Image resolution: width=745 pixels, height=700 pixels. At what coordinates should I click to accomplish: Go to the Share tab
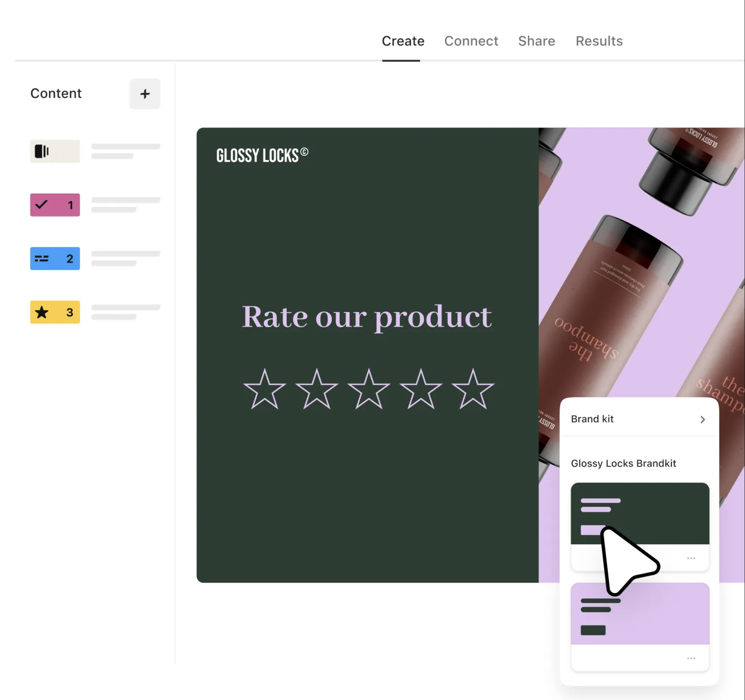coord(536,41)
